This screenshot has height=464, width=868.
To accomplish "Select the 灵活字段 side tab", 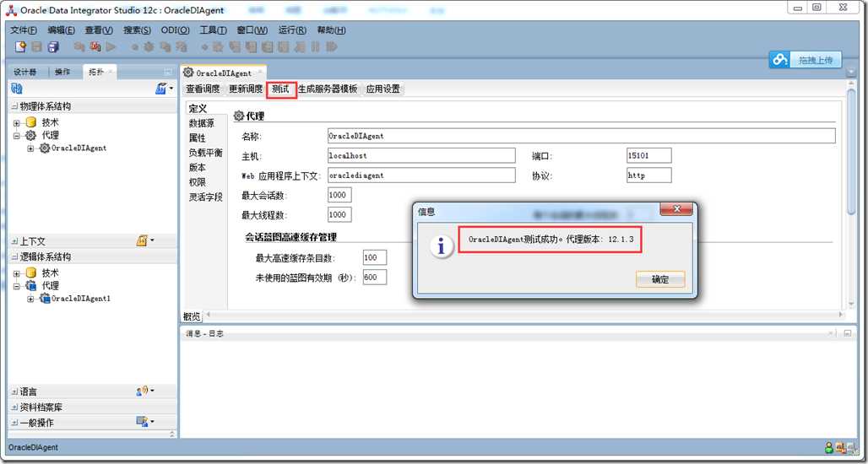I will tap(205, 197).
